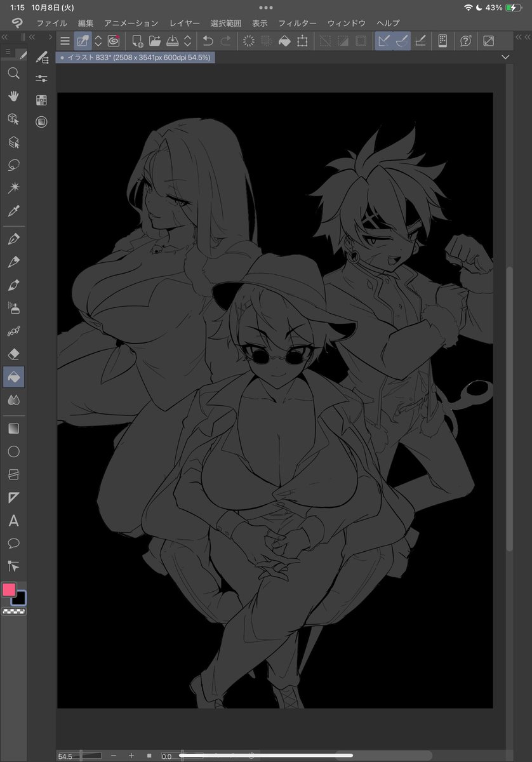Toggle the smartphone display icon

(442, 41)
